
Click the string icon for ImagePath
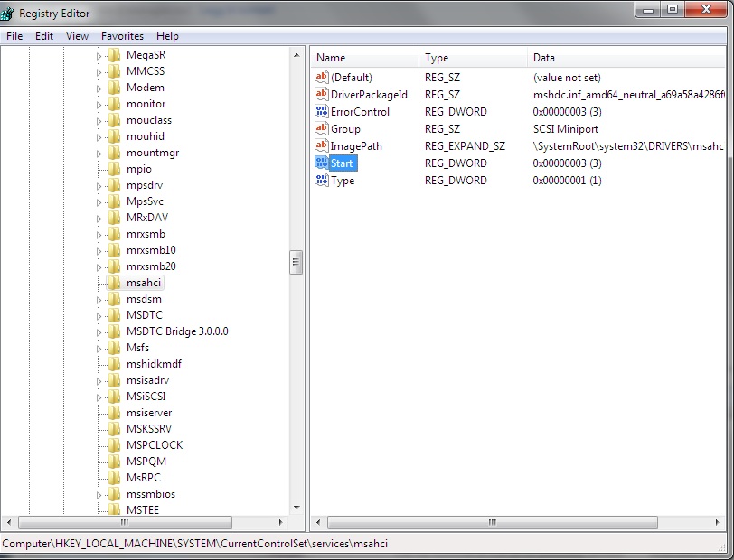321,146
